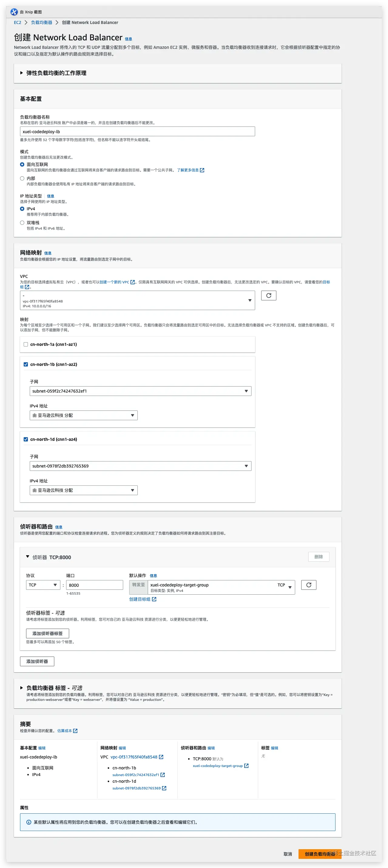Open 信息 link next to 网络映射
Viewport: 388px width, 868px height.
click(x=48, y=253)
